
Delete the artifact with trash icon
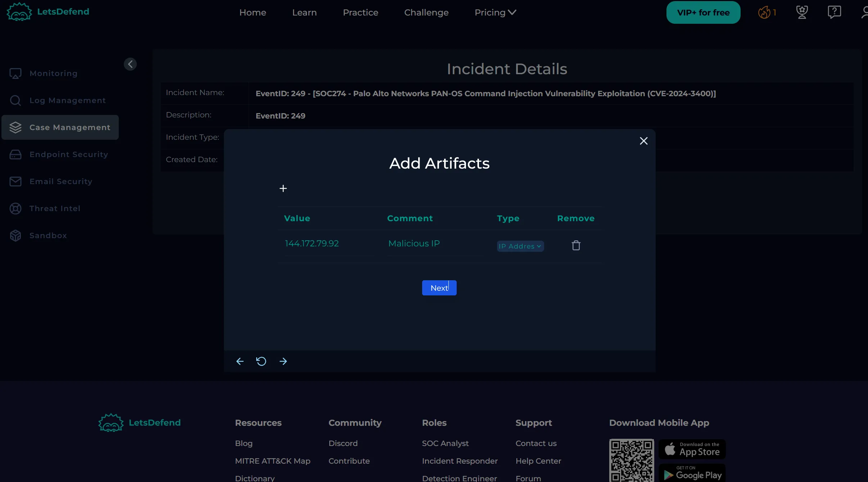(x=576, y=245)
